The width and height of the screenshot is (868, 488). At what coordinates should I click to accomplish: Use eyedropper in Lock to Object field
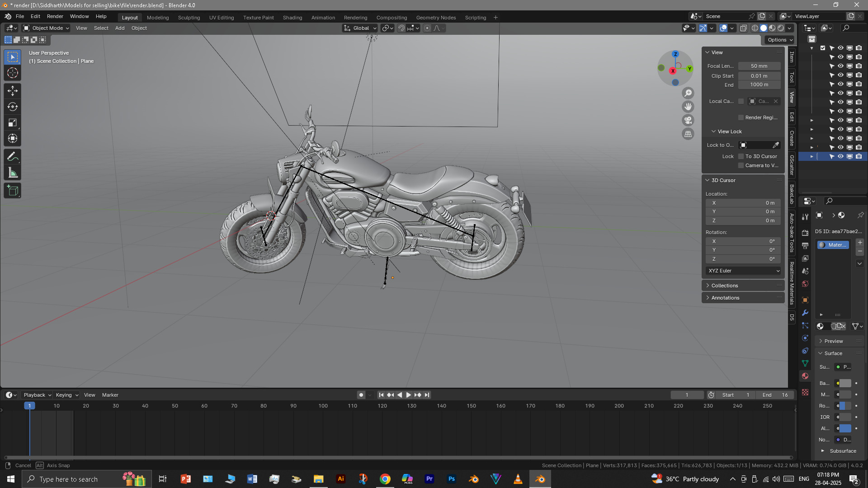point(776,145)
